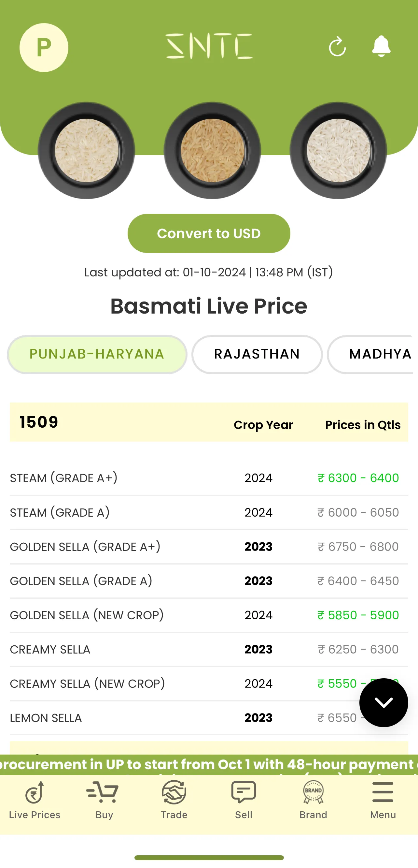Tap the P profile avatar
Viewport: 418px width, 868px height.
point(44,48)
